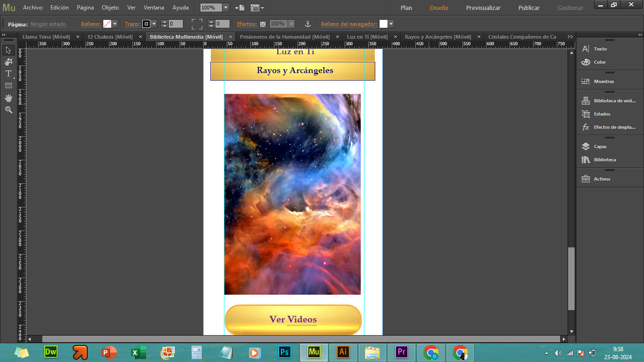Open Photoshop from the Windows taskbar
644x362 pixels.
pyautogui.click(x=284, y=352)
